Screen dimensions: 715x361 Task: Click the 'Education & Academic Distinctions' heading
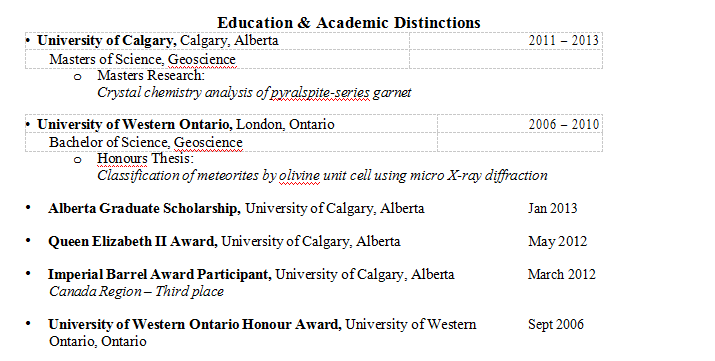coord(349,22)
